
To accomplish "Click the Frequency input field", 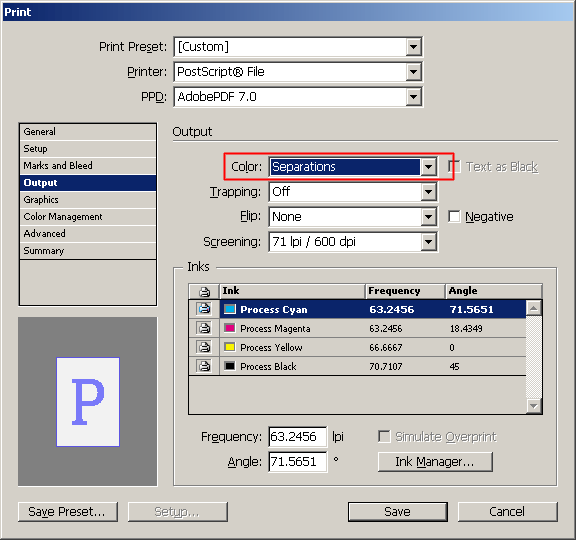I will [298, 437].
